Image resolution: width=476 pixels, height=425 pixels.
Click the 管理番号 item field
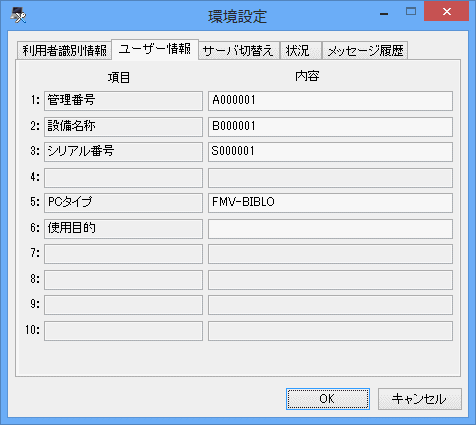point(123,101)
